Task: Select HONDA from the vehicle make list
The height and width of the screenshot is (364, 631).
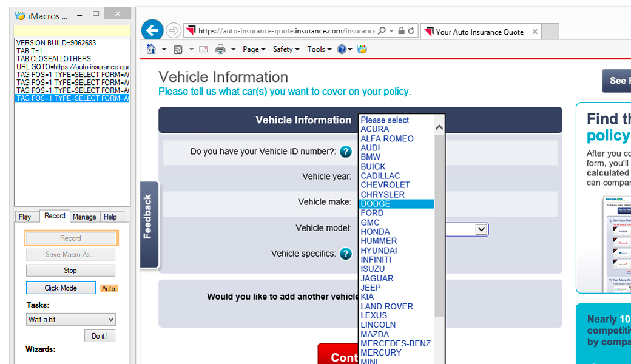Action: point(375,232)
